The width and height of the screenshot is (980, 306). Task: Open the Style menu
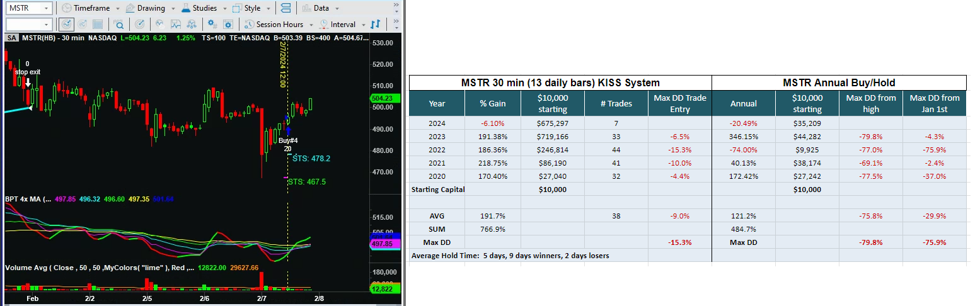point(251,8)
